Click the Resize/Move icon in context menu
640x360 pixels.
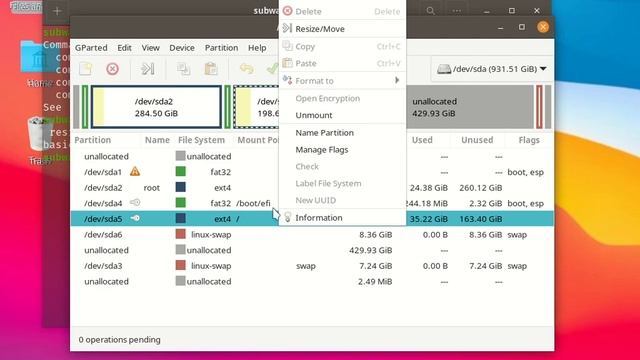click(287, 28)
